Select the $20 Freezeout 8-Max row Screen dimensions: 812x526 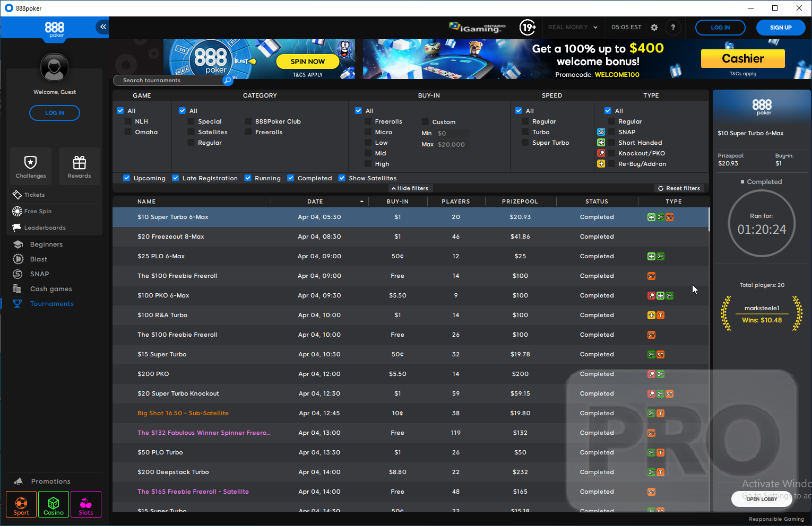tap(410, 236)
